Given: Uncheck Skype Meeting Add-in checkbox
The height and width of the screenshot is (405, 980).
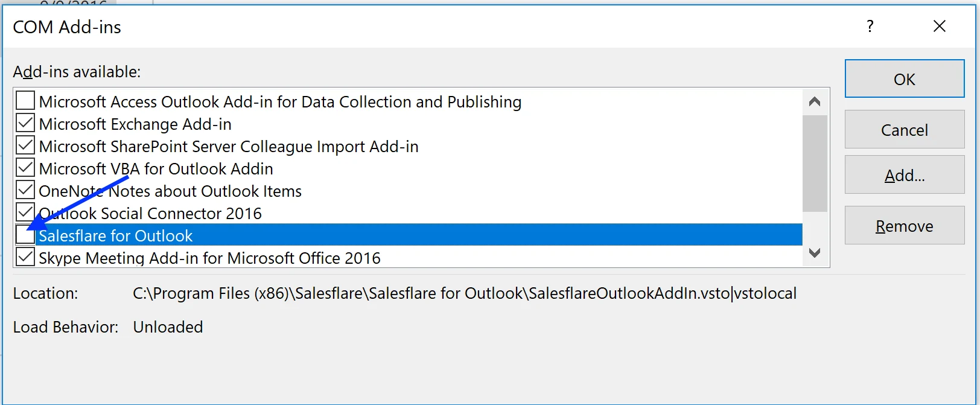Looking at the screenshot, I should [x=25, y=257].
